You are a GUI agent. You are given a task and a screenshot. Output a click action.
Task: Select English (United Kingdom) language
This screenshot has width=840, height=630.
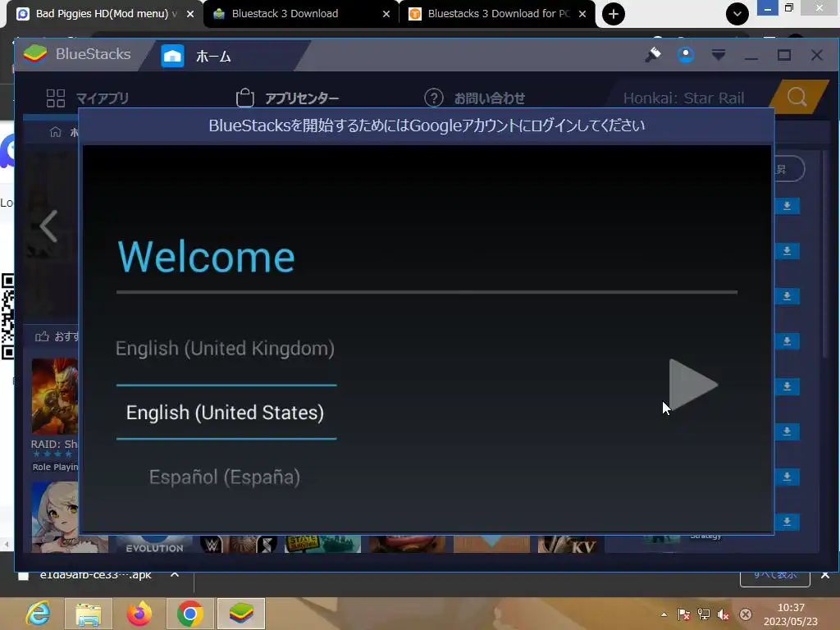coord(225,349)
